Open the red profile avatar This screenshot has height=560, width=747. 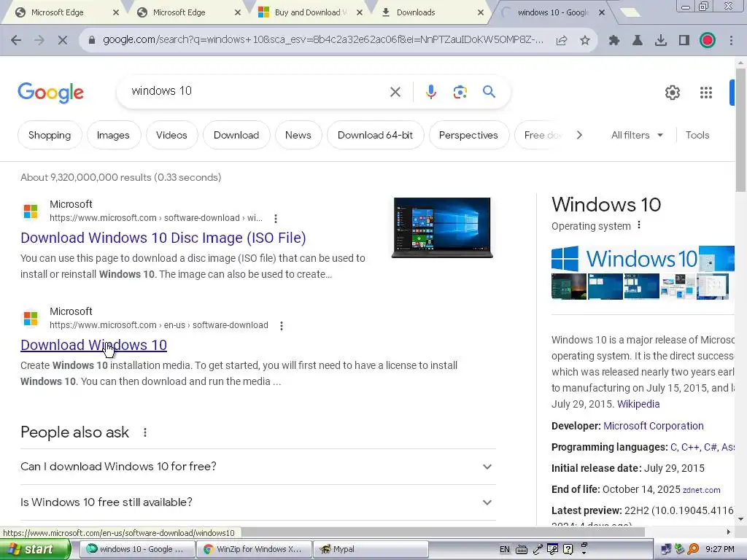[708, 41]
